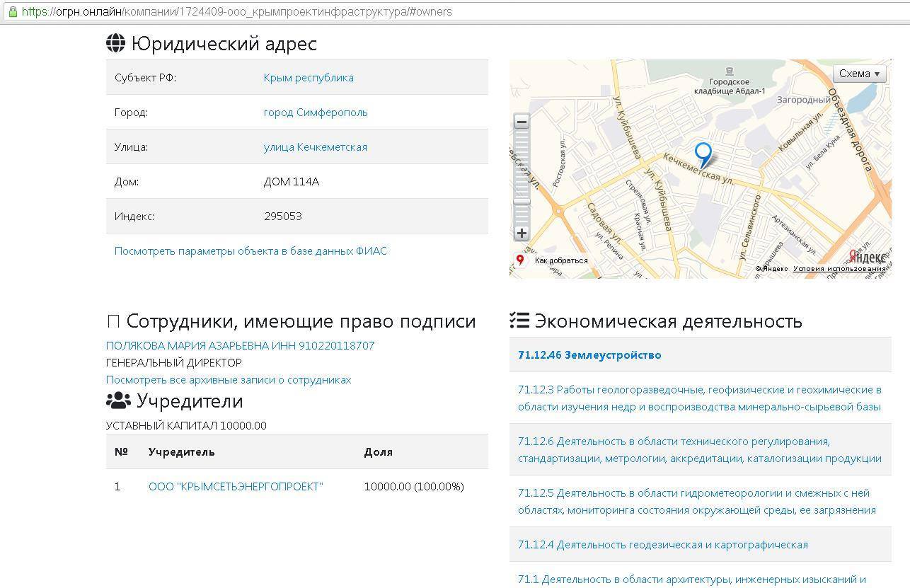This screenshot has width=910, height=588.
Task: Open the город Симферополь link
Action: [315, 113]
